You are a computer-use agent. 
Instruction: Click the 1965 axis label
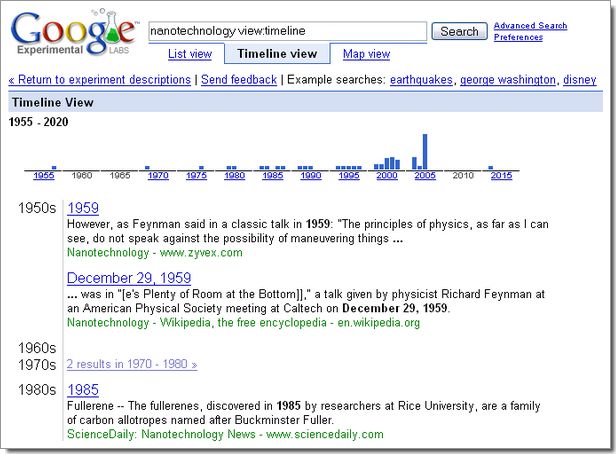[120, 175]
